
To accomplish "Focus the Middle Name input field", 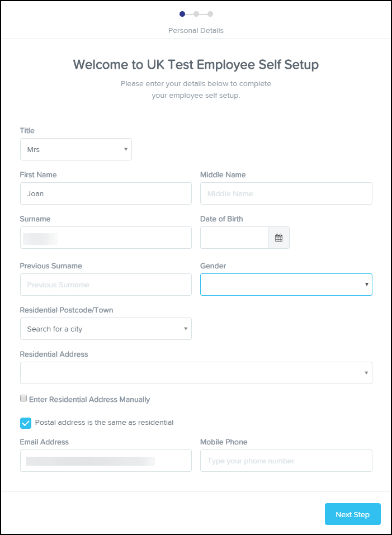I will pos(286,193).
